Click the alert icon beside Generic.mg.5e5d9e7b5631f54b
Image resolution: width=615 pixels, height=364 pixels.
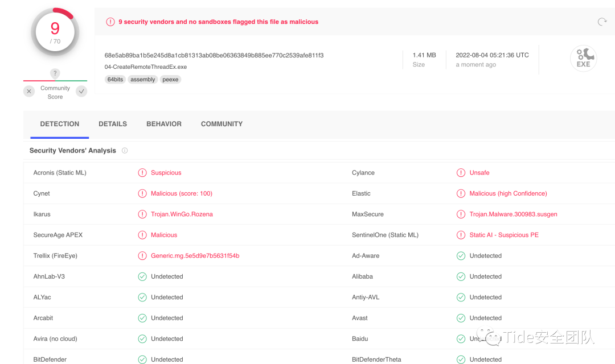click(142, 256)
